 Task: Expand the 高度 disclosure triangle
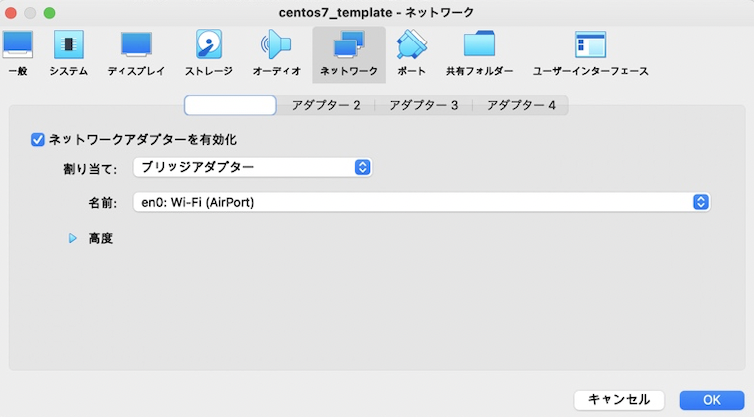[x=73, y=238]
